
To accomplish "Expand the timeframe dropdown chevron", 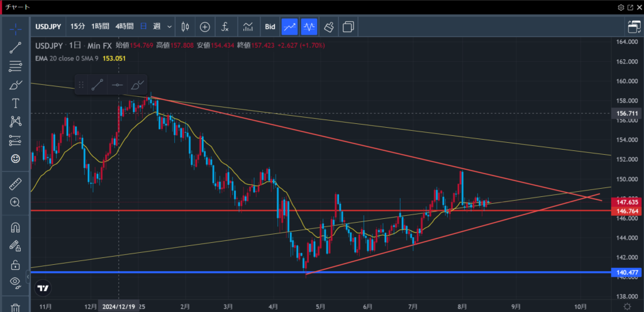I will 169,26.
